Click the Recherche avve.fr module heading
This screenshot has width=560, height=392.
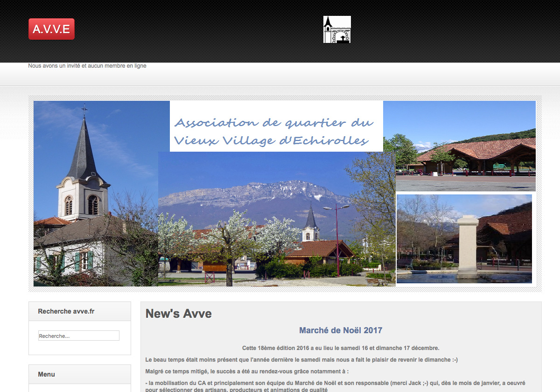coord(66,311)
